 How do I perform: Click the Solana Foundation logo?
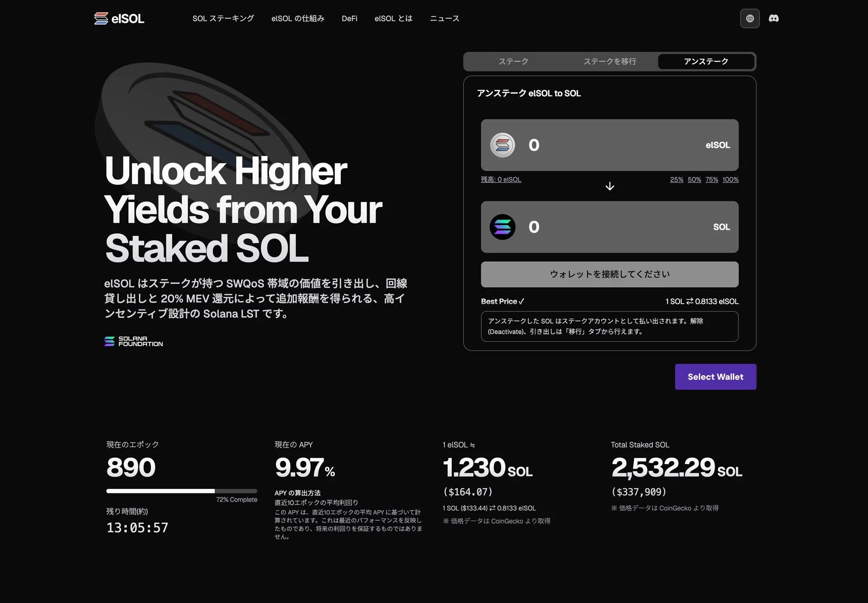pyautogui.click(x=133, y=341)
